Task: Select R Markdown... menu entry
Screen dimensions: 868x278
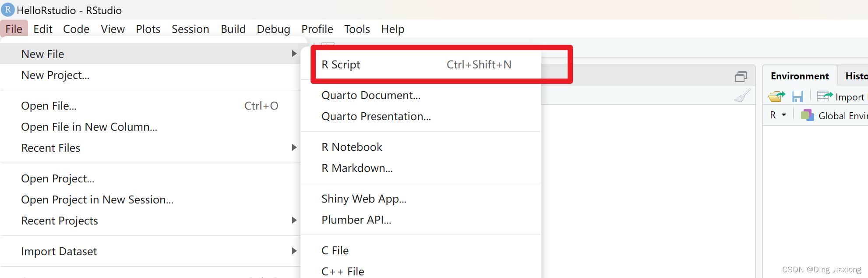Action: point(357,168)
